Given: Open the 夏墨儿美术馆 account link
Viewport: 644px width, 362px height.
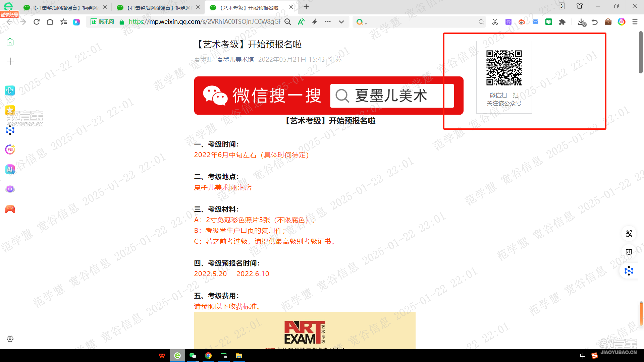Looking at the screenshot, I should tap(235, 60).
